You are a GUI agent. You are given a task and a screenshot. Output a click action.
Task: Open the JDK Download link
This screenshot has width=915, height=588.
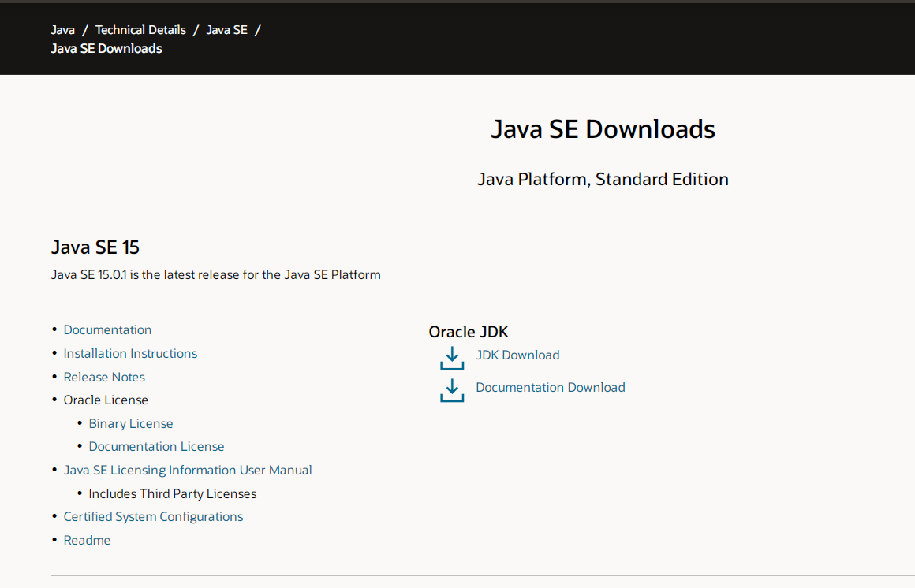[517, 355]
